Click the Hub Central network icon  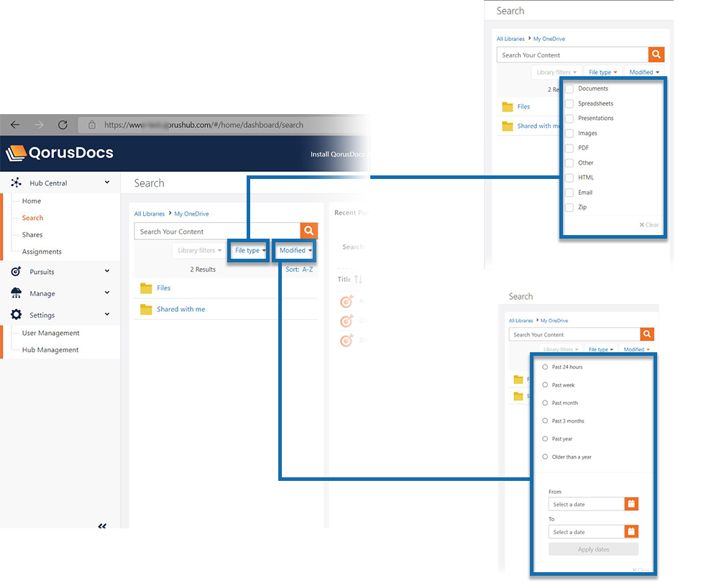click(x=16, y=183)
